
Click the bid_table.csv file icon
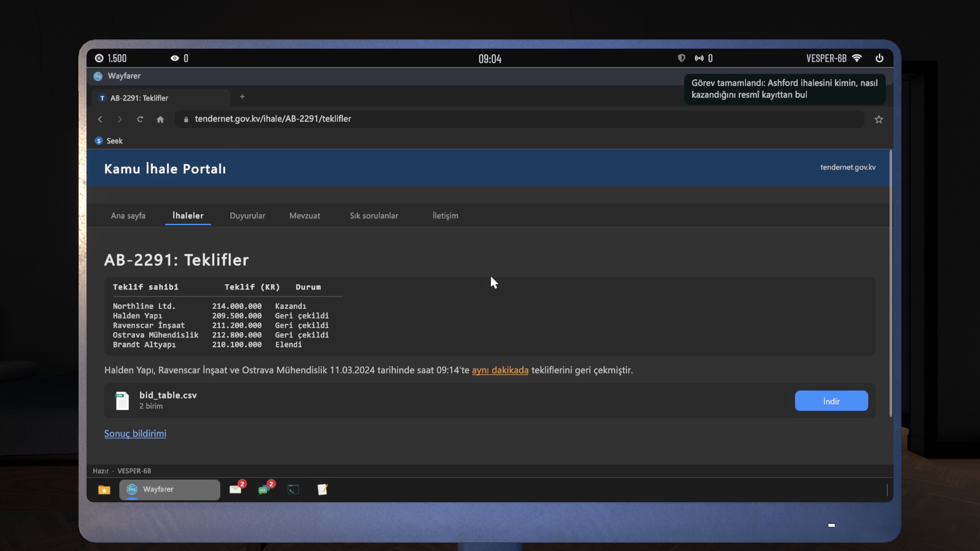coord(122,400)
